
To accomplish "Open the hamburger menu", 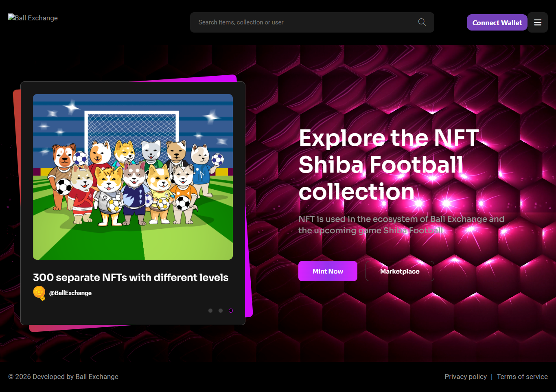I will (x=538, y=23).
